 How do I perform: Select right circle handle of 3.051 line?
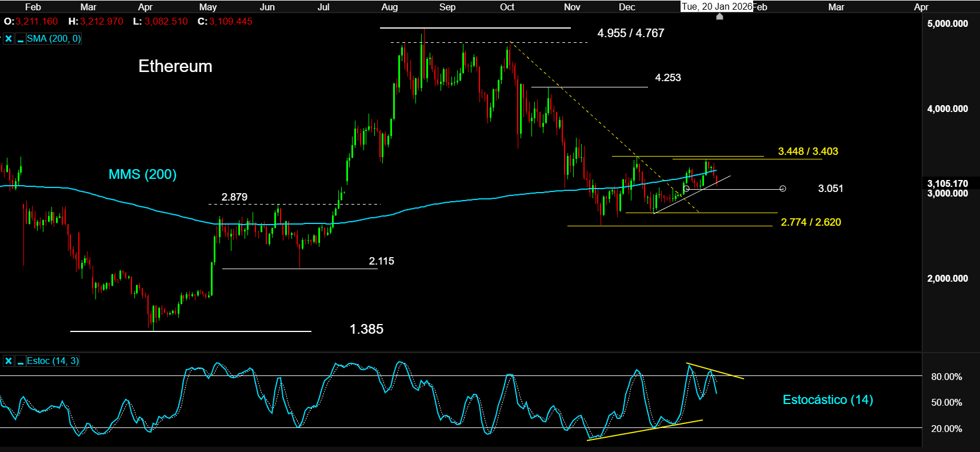tap(783, 189)
